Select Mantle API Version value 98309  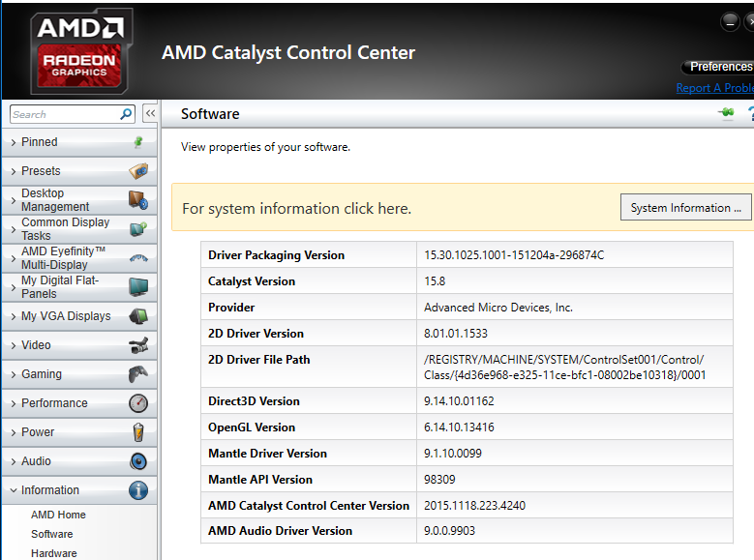point(439,480)
